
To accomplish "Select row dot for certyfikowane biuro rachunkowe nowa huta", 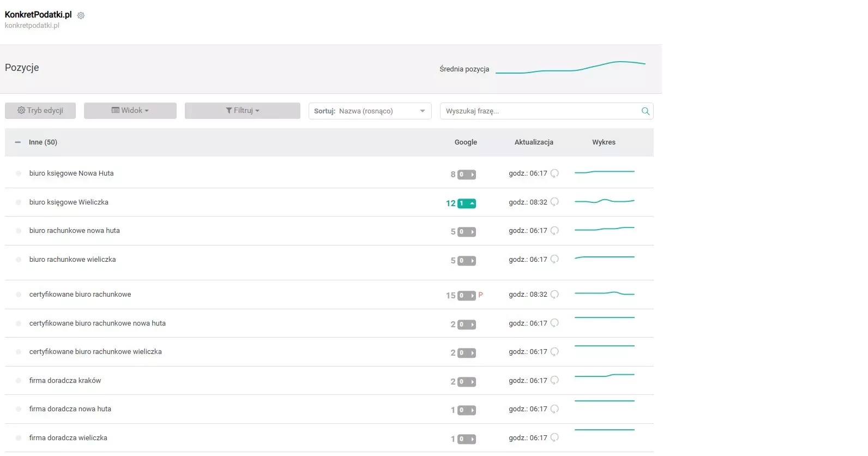I will point(19,323).
